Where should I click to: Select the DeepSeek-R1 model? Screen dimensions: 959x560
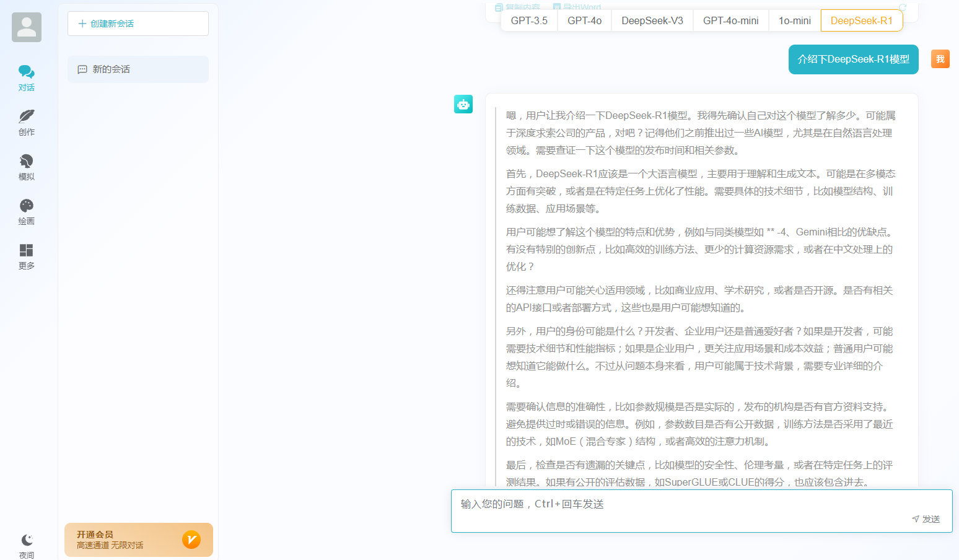pyautogui.click(x=862, y=20)
